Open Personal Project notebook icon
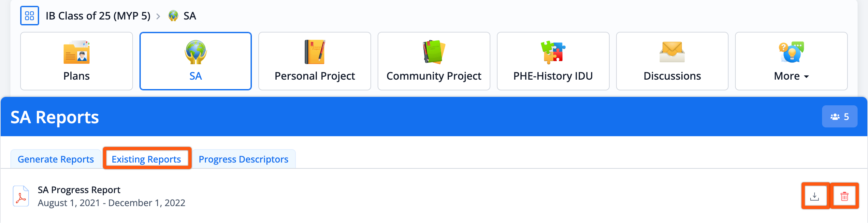Image resolution: width=868 pixels, height=223 pixels. (x=315, y=52)
